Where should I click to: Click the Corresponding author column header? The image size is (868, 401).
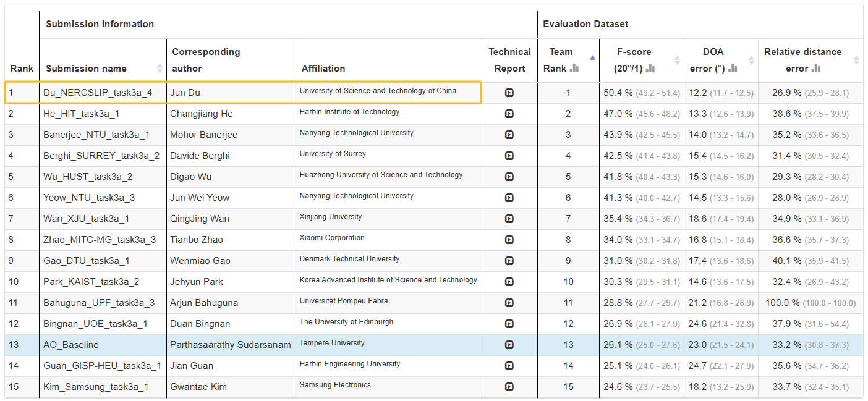206,60
